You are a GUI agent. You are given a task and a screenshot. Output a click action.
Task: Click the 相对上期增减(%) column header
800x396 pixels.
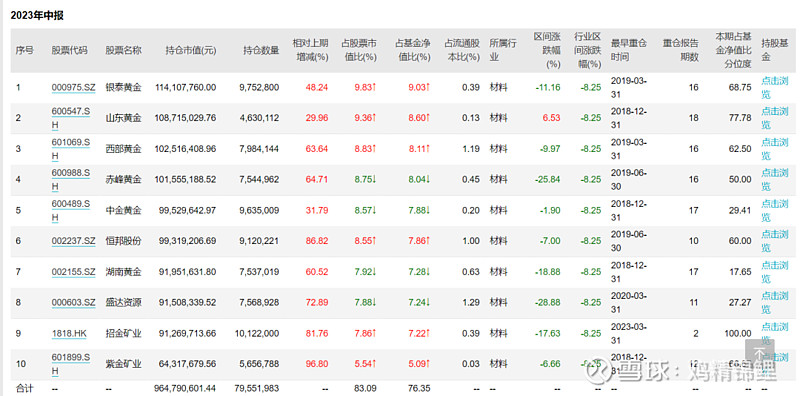point(310,50)
